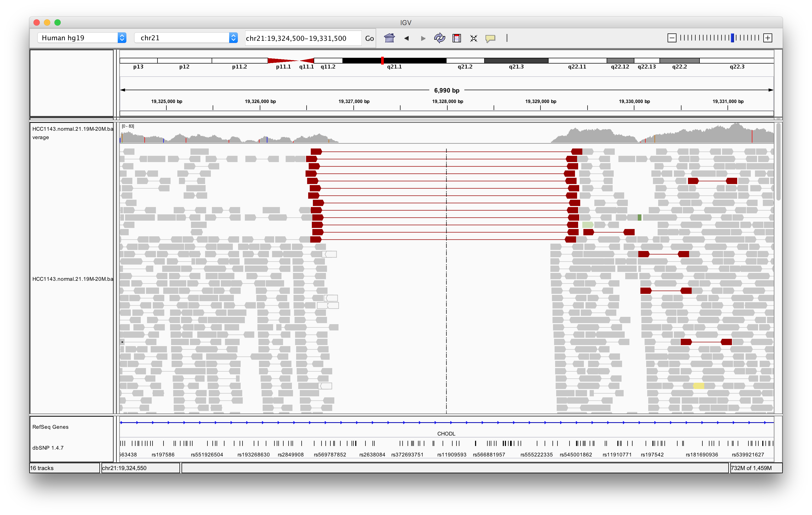This screenshot has width=812, height=515.
Task: Click the rs181690936 SNP label
Action: [x=702, y=454]
